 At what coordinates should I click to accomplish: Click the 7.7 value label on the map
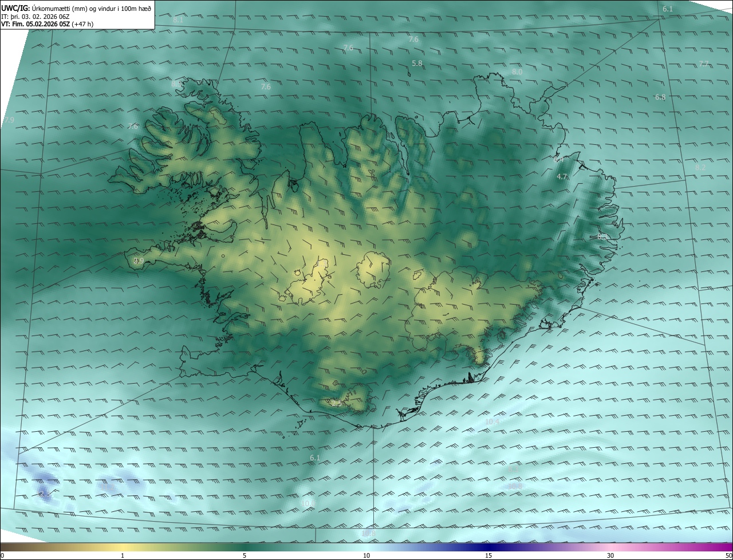[x=704, y=64]
